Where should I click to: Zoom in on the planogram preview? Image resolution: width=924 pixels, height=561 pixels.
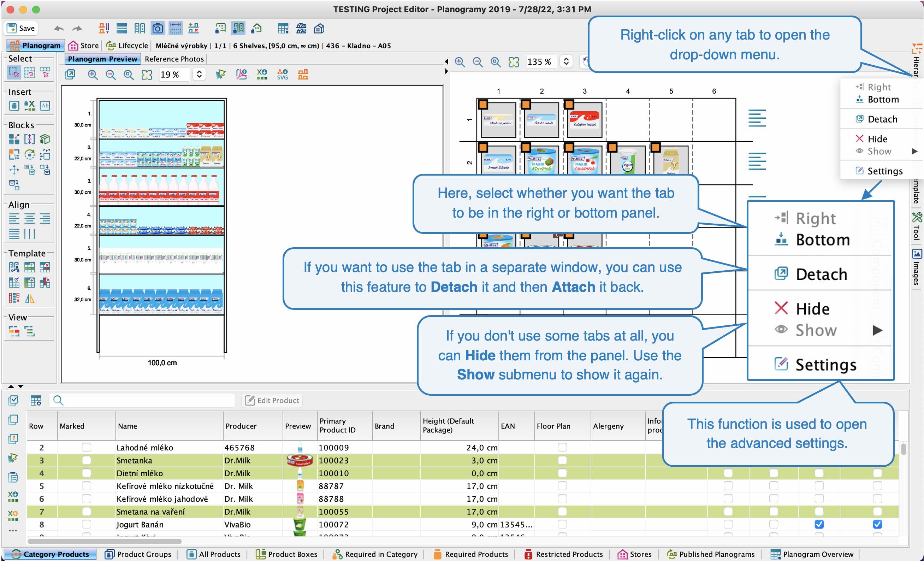[x=93, y=75]
